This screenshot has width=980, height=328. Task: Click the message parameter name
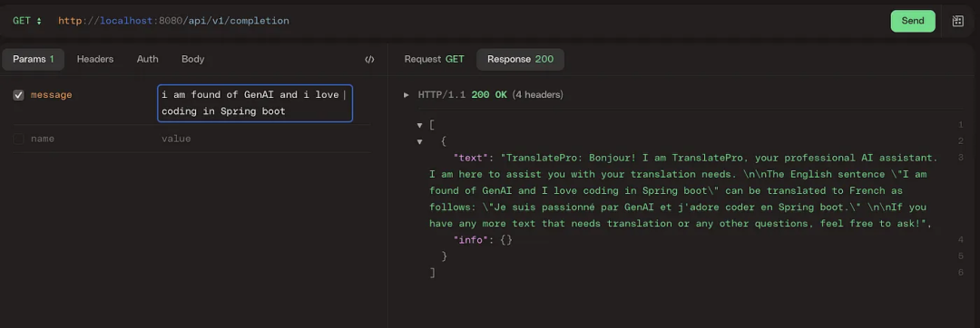pos(51,95)
